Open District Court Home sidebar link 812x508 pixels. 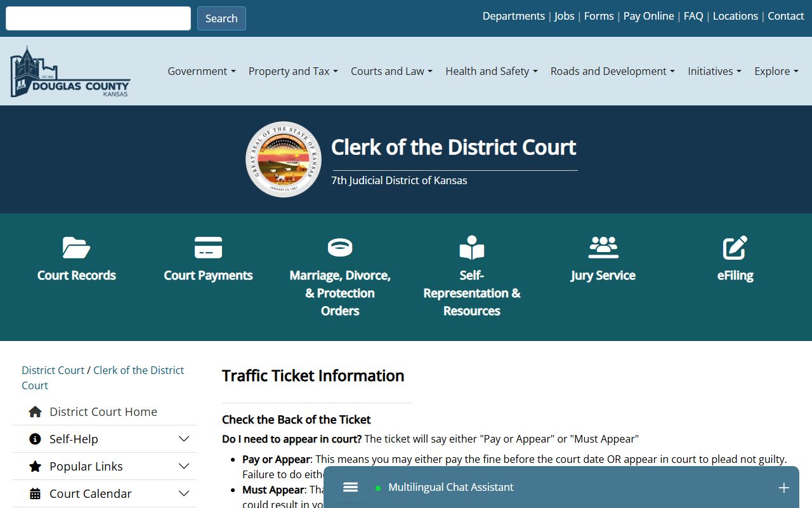103,411
